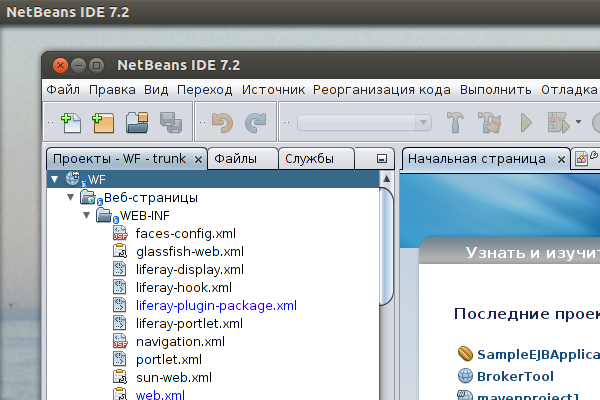Click the XML icon beside liferay-plugin-package.xml
The width and height of the screenshot is (600, 400).
point(119,305)
